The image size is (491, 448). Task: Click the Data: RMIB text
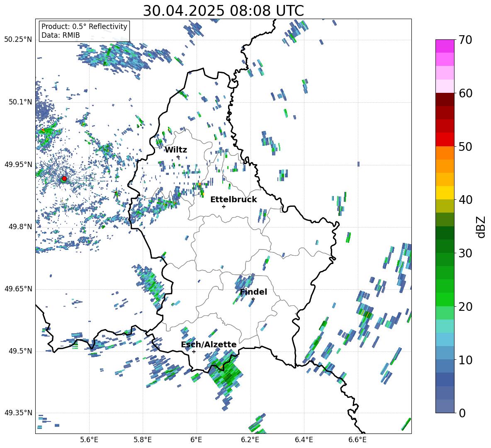(x=61, y=35)
